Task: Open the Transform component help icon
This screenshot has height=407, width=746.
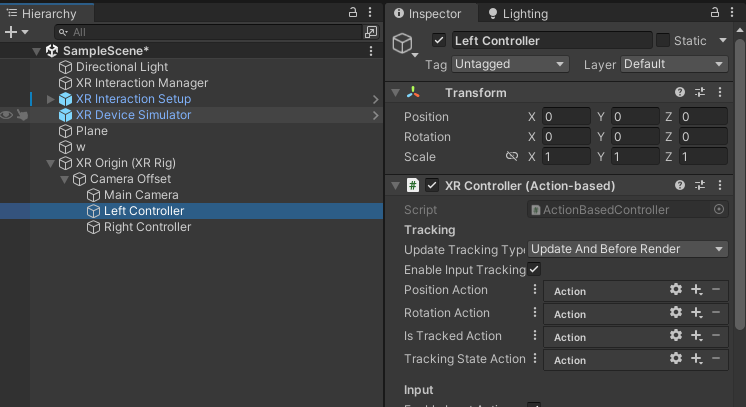Action: 680,93
